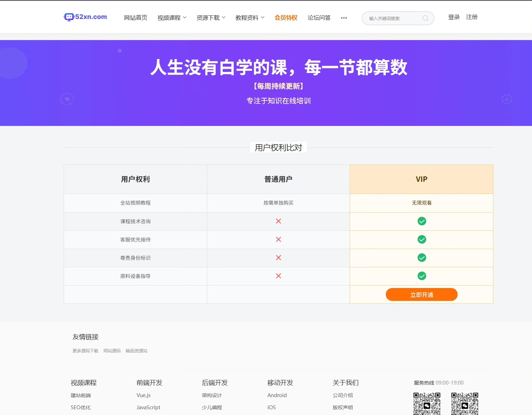The image size is (532, 415).
Task: Click the green checkmark for 客服优先接待 VIP row
Action: [x=422, y=239]
